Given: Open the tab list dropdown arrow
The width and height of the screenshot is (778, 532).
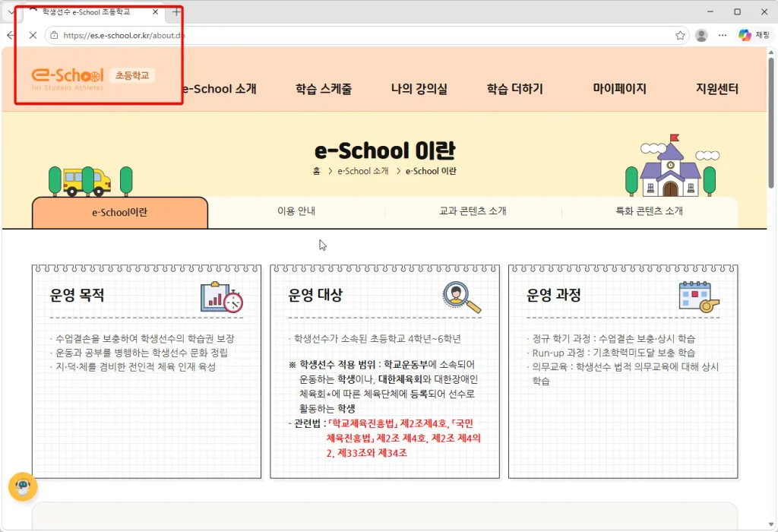Looking at the screenshot, I should click(x=11, y=12).
